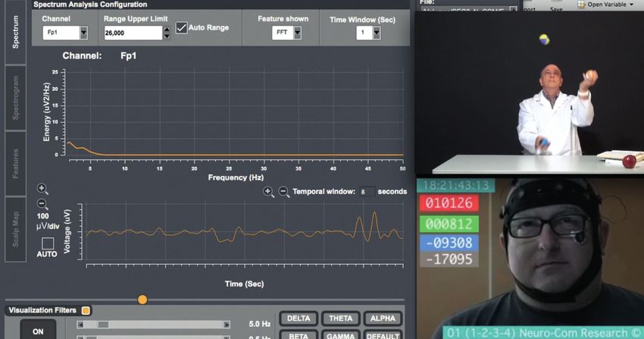Image resolution: width=644 pixels, height=339 pixels.
Task: Open the Scalp Map side tab
Action: (16, 229)
